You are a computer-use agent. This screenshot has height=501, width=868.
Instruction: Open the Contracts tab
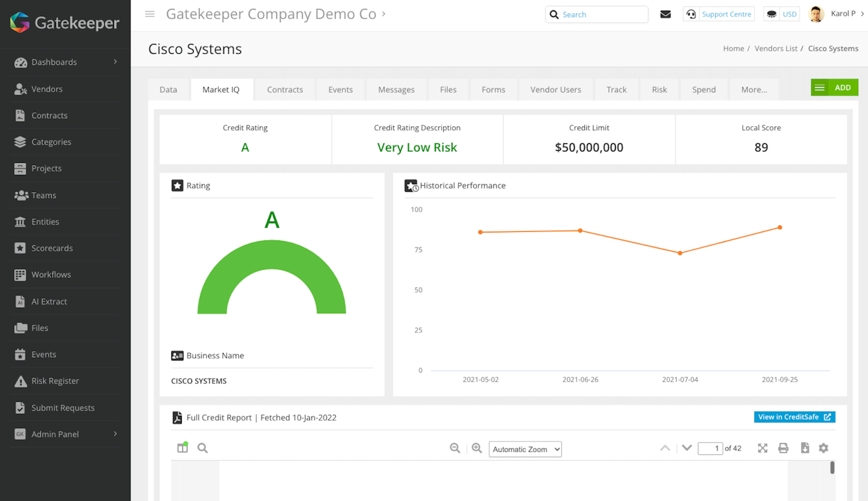(285, 90)
